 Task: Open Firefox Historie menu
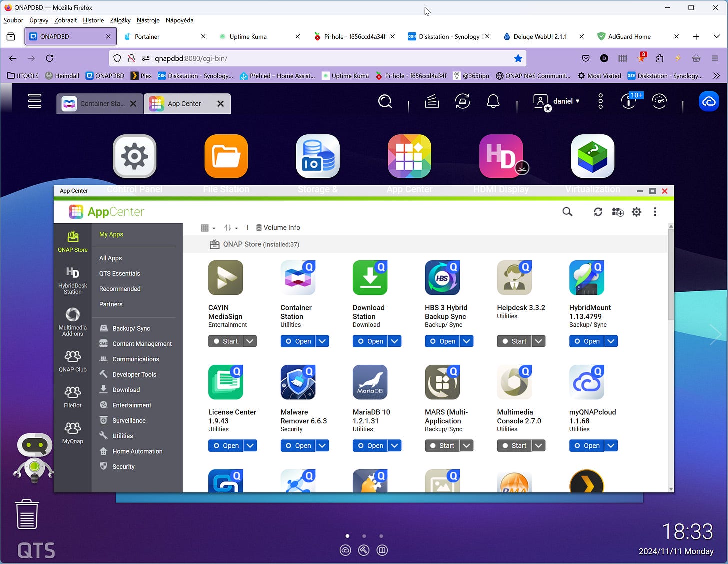click(x=93, y=20)
